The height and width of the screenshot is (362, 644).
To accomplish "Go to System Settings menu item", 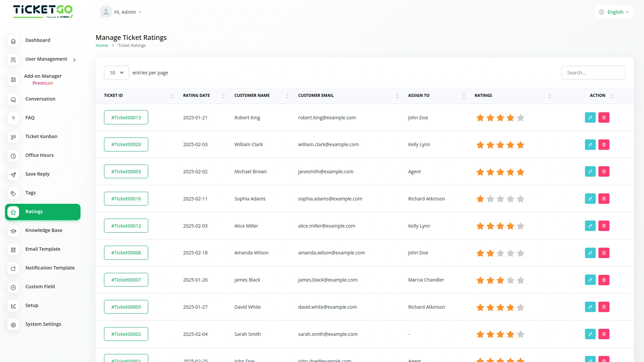I will (43, 324).
